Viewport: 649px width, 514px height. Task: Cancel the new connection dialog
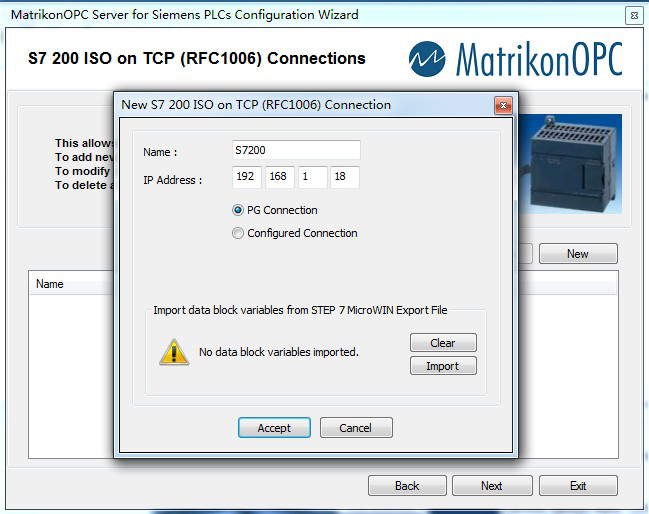tap(356, 428)
